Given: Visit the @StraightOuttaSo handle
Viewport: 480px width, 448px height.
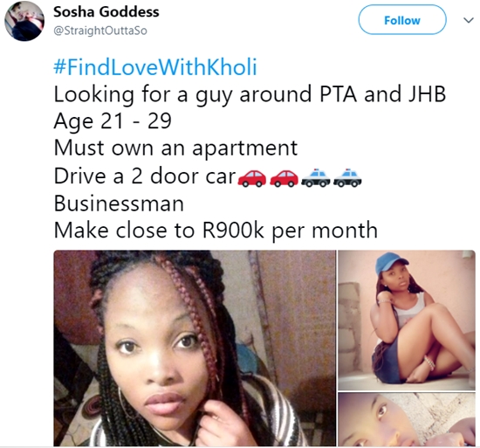Looking at the screenshot, I should click(x=100, y=31).
